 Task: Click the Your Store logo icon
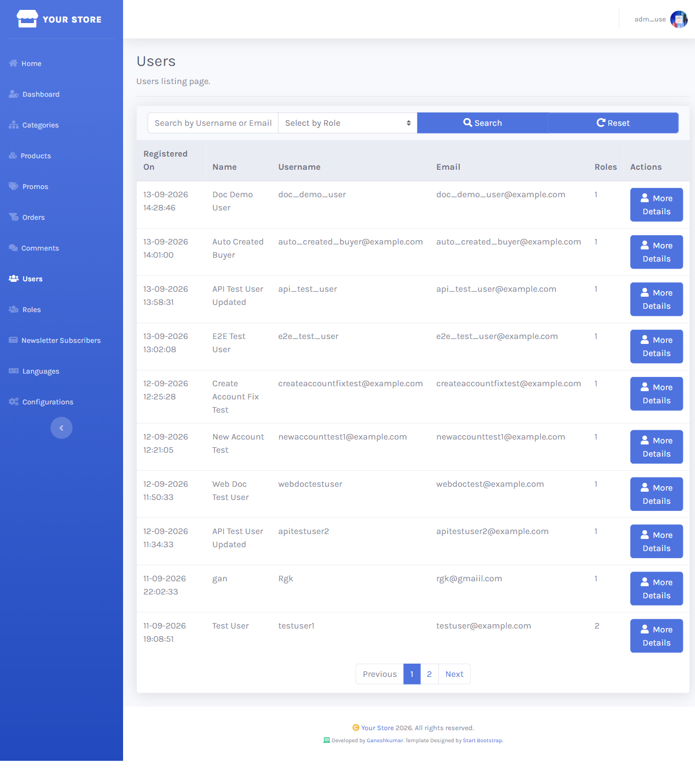[x=27, y=19]
